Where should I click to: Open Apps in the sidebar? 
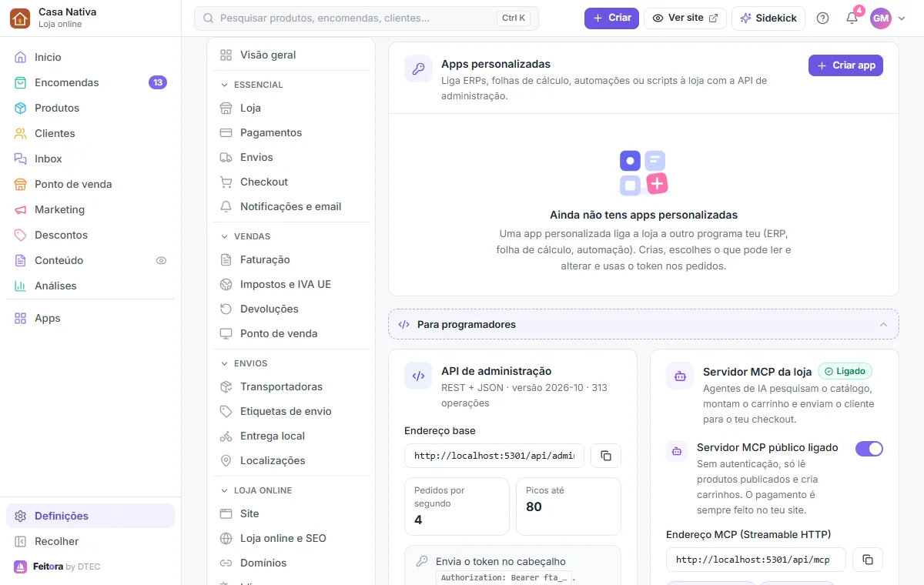click(91, 318)
